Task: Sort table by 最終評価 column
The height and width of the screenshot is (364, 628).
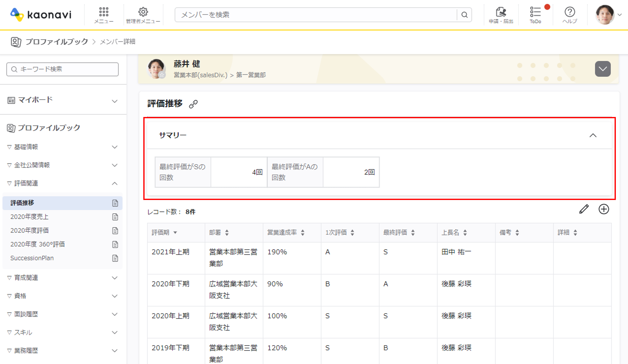Action: click(x=413, y=233)
